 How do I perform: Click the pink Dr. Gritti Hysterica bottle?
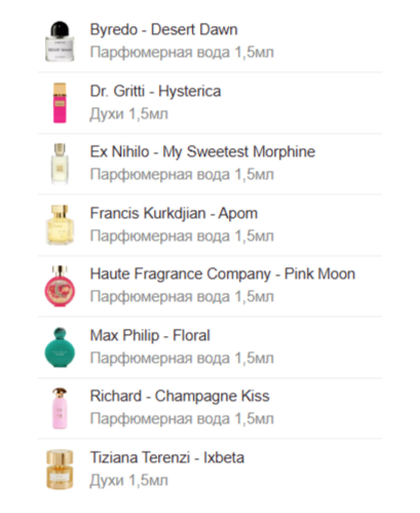click(x=60, y=103)
